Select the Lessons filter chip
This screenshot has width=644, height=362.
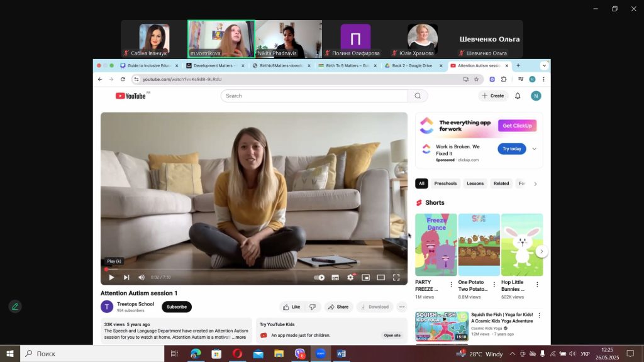point(475,184)
